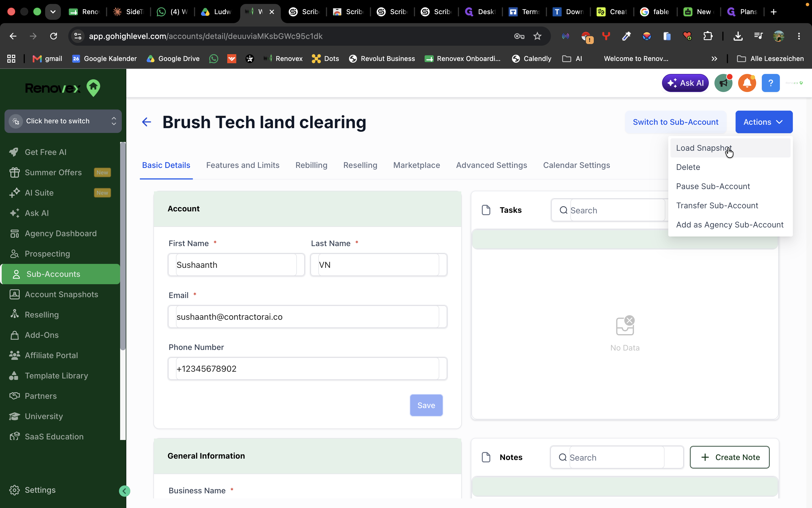Screen dimensions: 812x508
Task: Click the Ask AI purple button
Action: [x=685, y=83]
